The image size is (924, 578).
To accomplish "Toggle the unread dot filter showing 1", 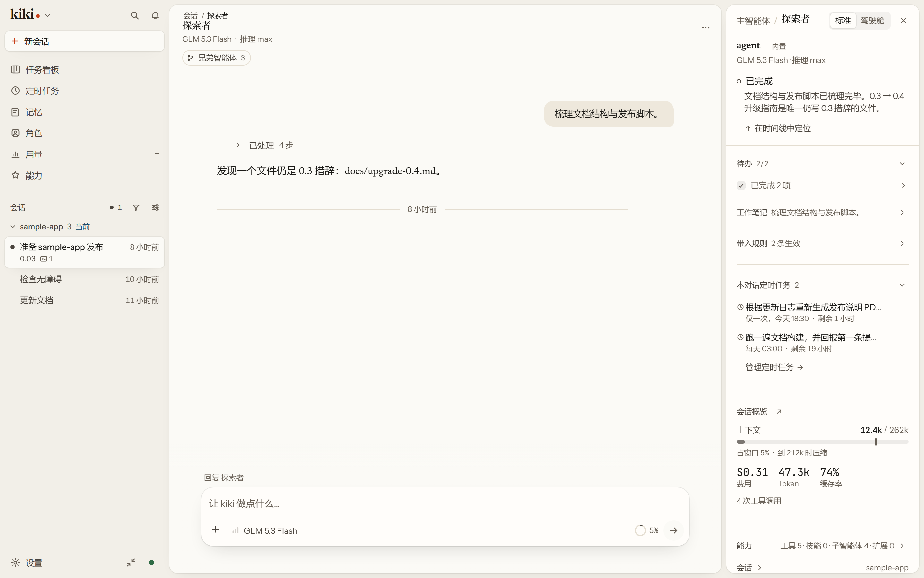I will [116, 207].
